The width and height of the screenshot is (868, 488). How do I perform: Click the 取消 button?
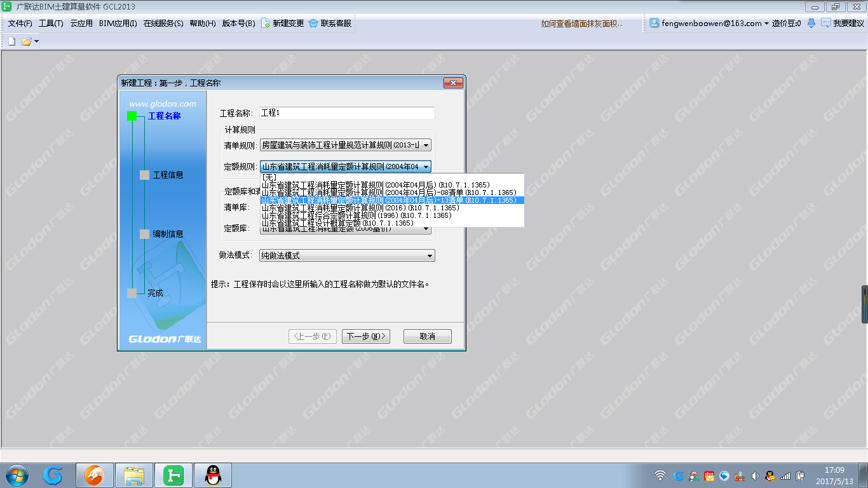427,336
